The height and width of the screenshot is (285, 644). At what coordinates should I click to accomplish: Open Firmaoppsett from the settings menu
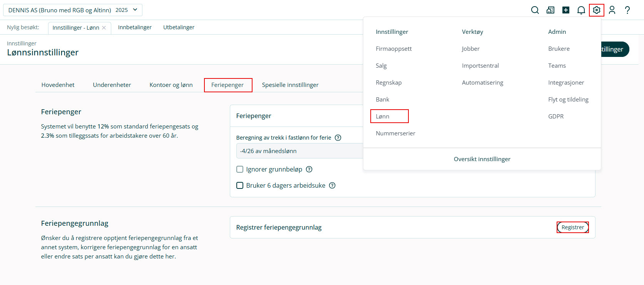coord(394,48)
